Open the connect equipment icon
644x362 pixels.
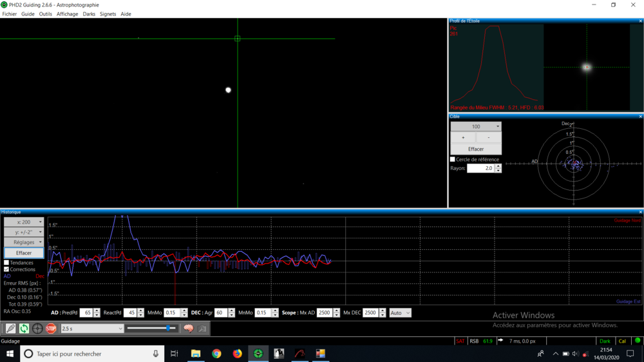tap(10, 329)
